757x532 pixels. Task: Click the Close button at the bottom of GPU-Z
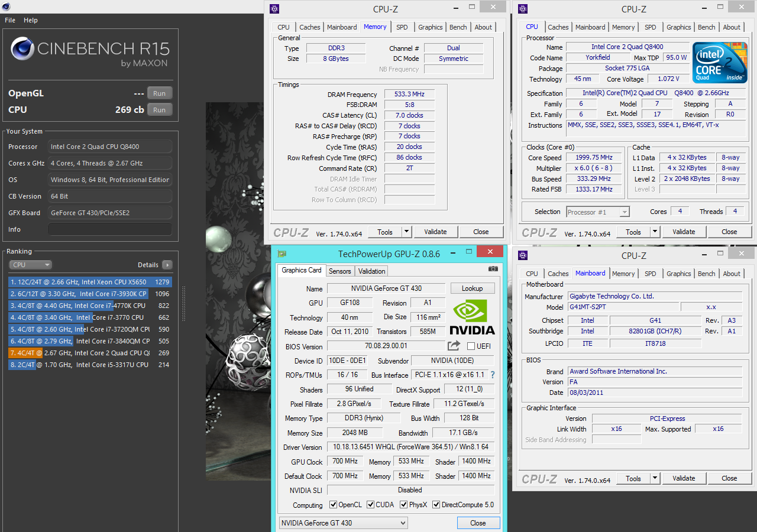[478, 523]
